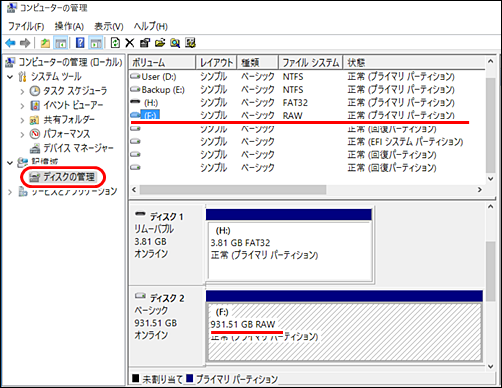502x388 pixels.
Task: Click volume list scroll down arrow
Action: pos(490,179)
